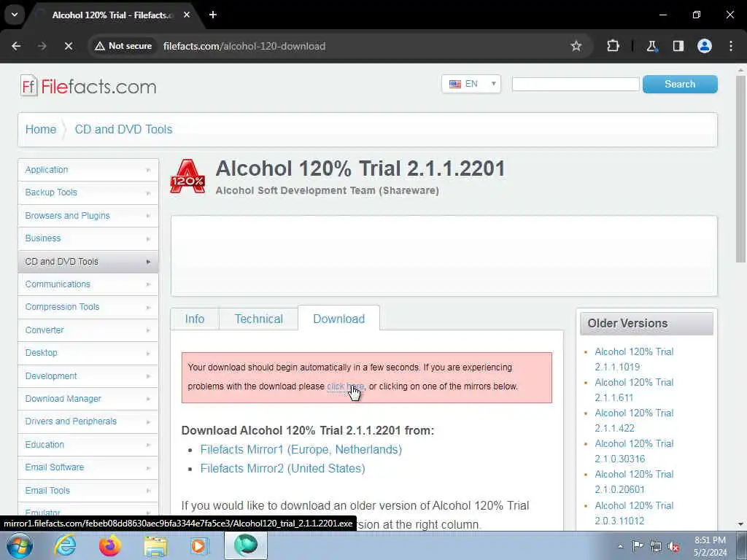Go to Home breadcrumb

(x=41, y=130)
